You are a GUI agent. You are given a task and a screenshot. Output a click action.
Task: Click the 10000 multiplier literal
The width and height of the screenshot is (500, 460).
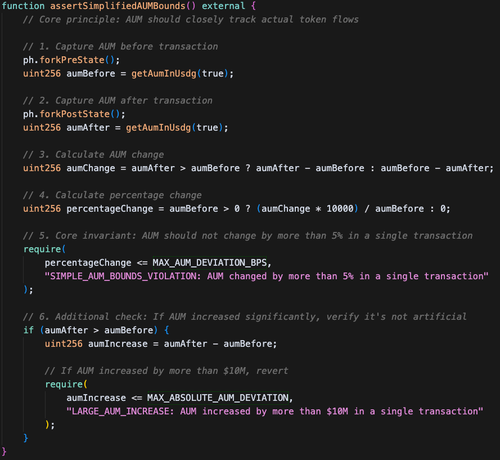point(340,209)
